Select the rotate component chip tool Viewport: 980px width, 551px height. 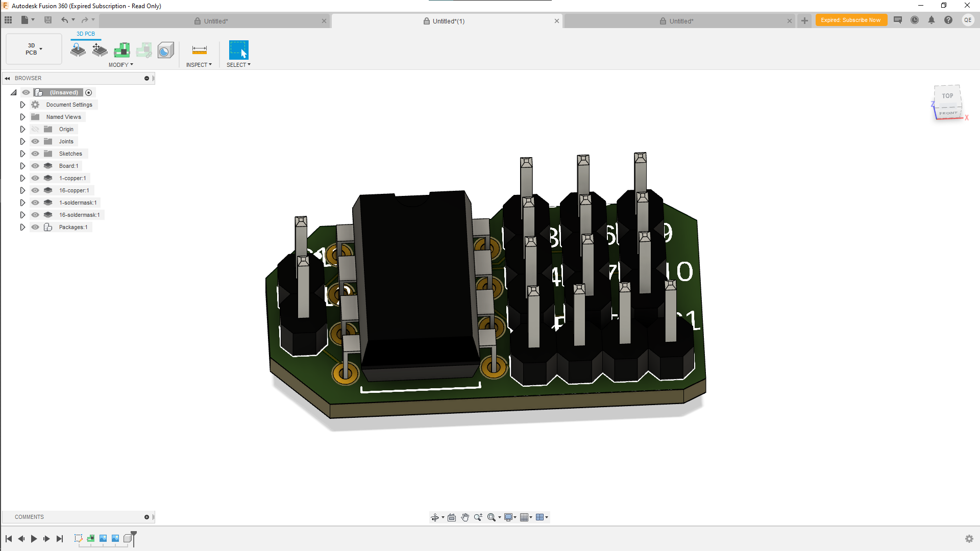click(x=78, y=50)
